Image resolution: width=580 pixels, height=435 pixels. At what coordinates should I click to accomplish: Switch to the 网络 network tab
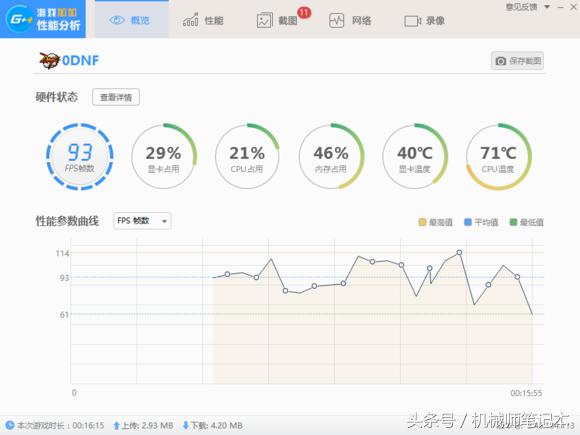pyautogui.click(x=350, y=20)
